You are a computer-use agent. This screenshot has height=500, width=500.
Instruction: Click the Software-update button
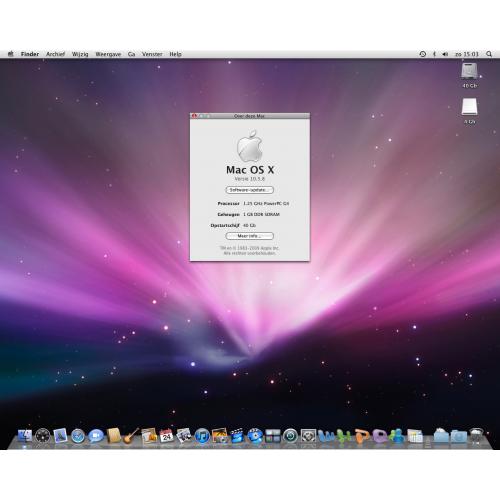[250, 190]
